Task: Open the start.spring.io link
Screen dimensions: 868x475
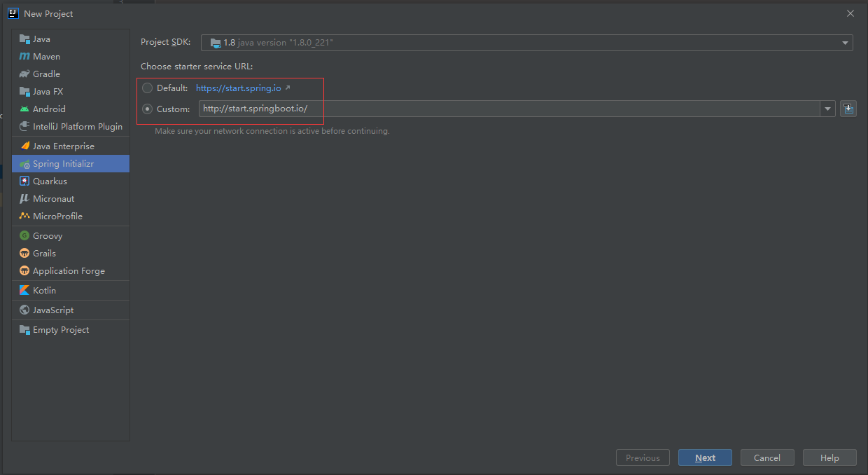Action: click(238, 88)
